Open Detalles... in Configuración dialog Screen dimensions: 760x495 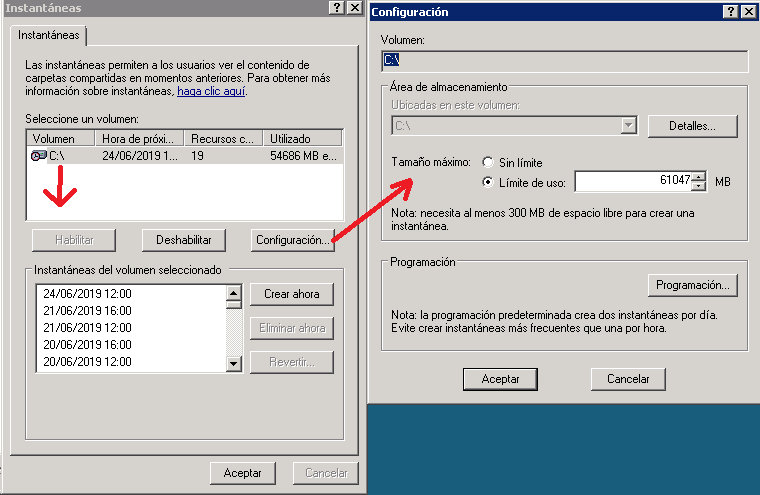coord(693,126)
